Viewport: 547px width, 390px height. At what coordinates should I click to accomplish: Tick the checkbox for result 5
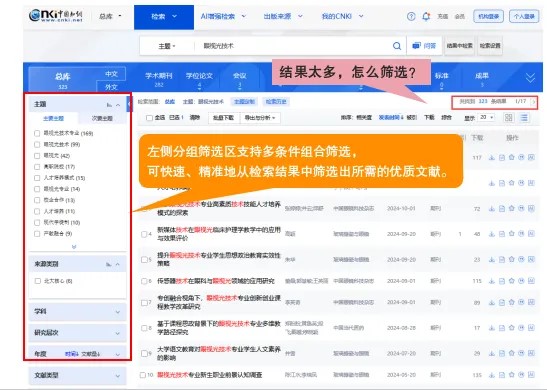(x=144, y=260)
